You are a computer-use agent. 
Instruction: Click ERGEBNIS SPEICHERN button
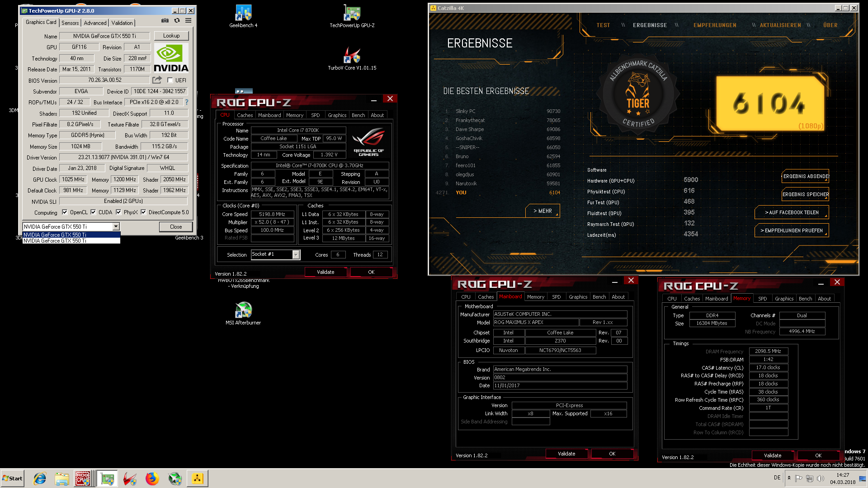[x=806, y=194]
